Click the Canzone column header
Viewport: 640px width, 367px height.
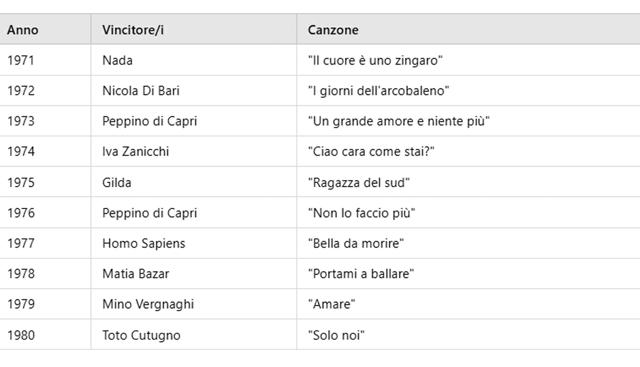[333, 30]
